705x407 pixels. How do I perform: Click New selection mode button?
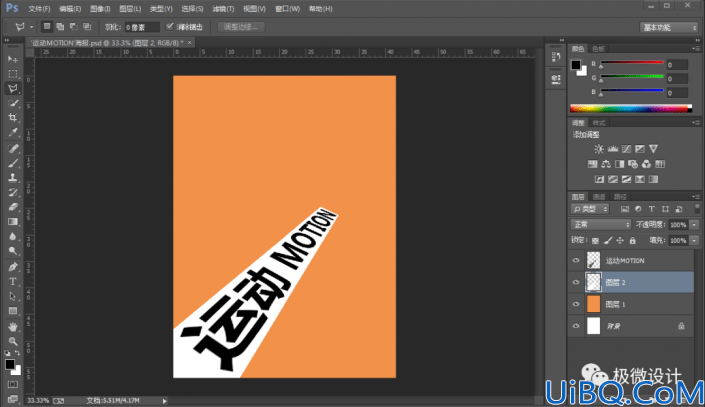(x=47, y=27)
